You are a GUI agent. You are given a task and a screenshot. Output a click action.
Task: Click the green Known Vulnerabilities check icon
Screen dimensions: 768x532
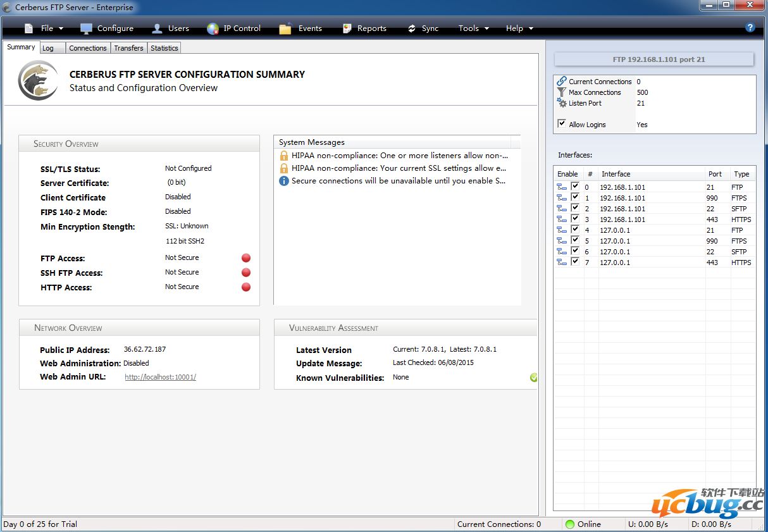point(534,378)
